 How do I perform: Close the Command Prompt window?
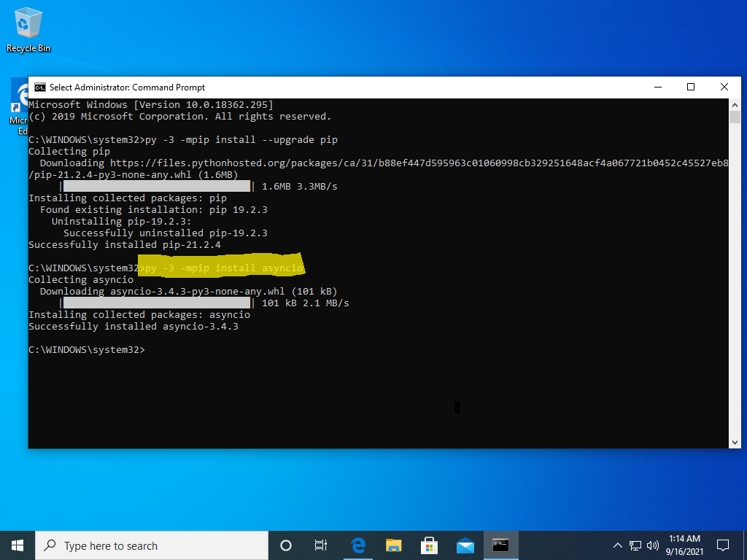click(x=724, y=87)
